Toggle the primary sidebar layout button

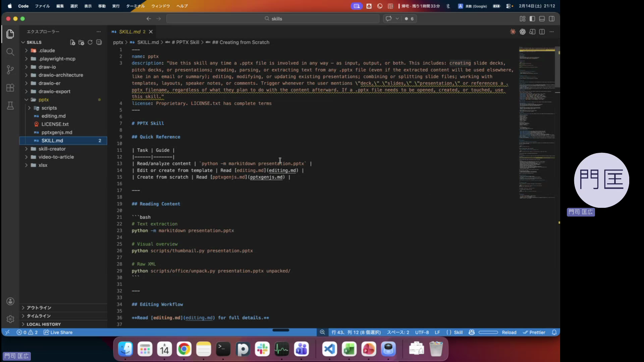[532, 19]
